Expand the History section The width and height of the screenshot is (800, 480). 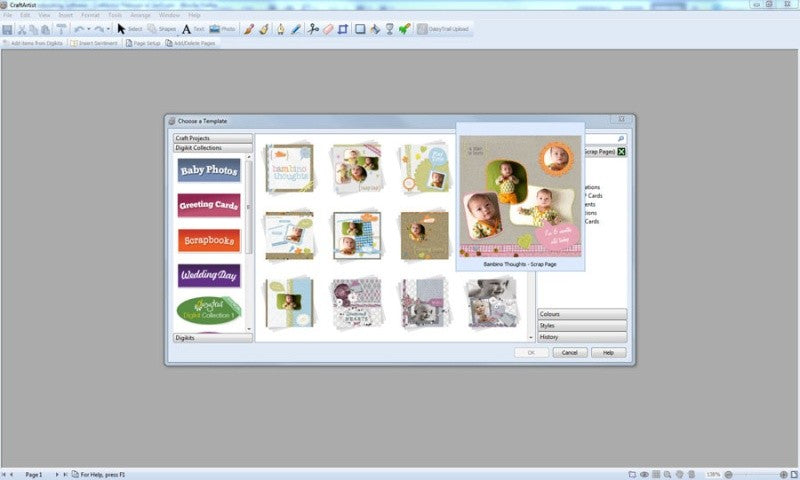coord(582,337)
